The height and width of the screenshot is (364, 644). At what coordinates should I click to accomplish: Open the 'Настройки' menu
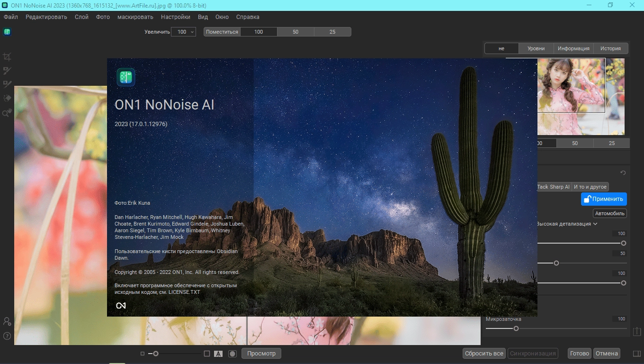pyautogui.click(x=176, y=17)
